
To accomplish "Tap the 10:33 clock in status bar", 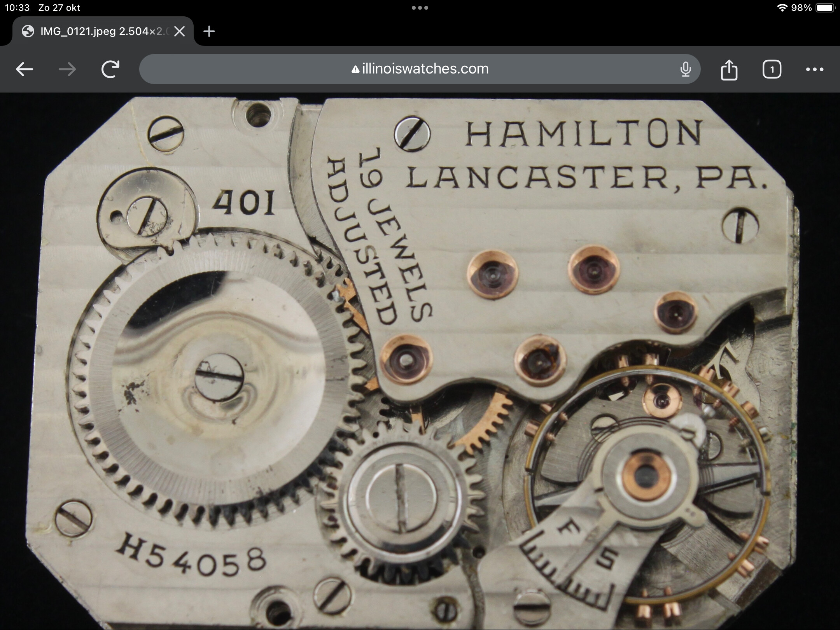I will (17, 7).
